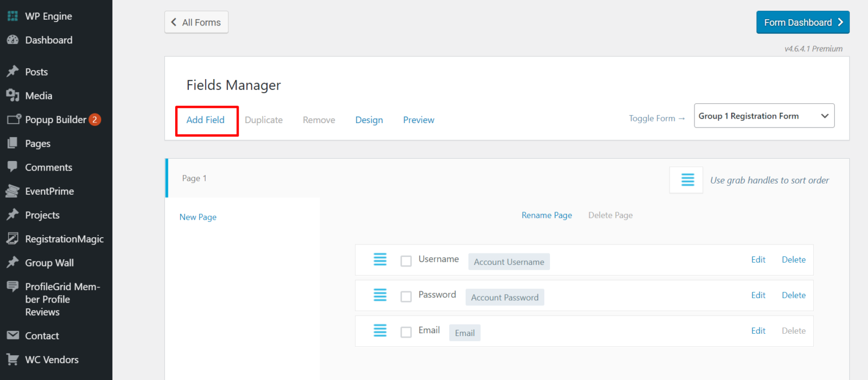Open the Contact envelope icon
Viewport: 868px width, 380px height.
pos(12,335)
